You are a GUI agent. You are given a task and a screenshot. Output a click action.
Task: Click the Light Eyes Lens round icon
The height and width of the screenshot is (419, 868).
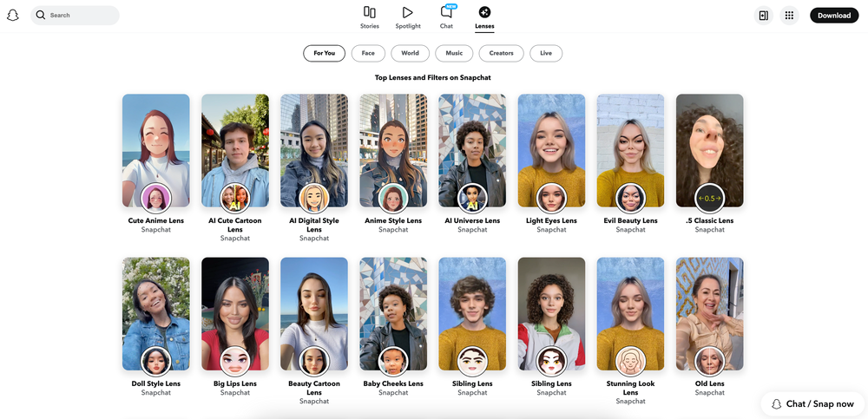click(x=551, y=198)
